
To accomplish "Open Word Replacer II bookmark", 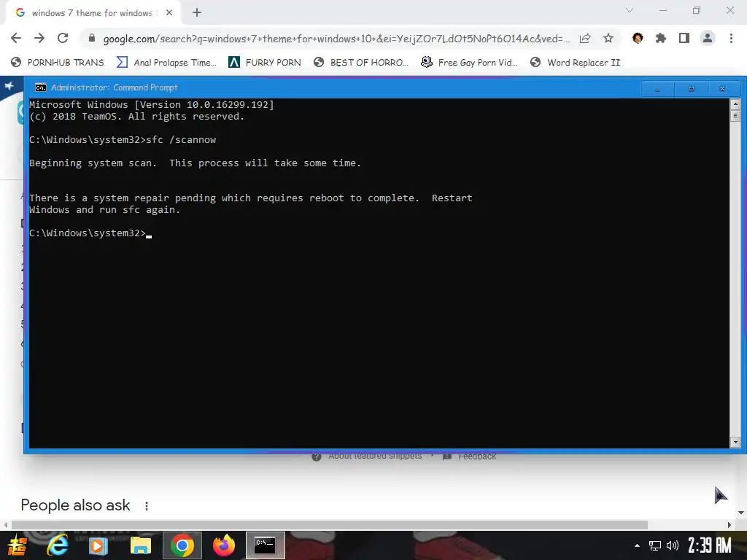I will click(x=576, y=63).
